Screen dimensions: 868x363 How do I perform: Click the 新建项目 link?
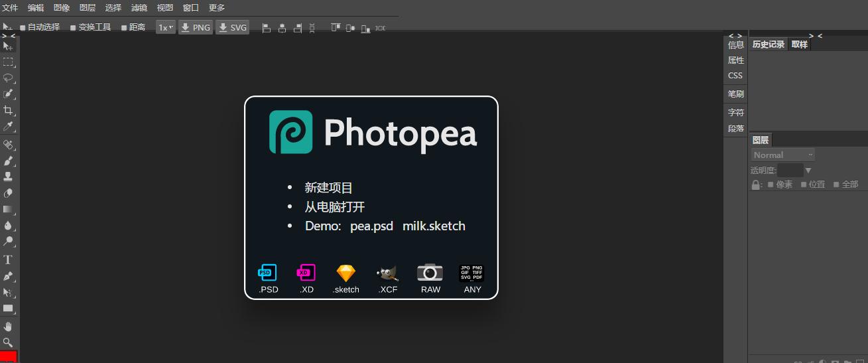tap(329, 188)
